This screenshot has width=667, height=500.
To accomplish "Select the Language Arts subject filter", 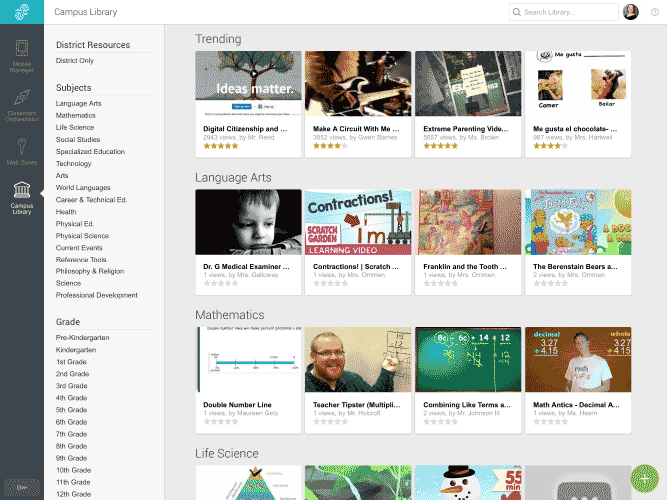I will tap(78, 103).
